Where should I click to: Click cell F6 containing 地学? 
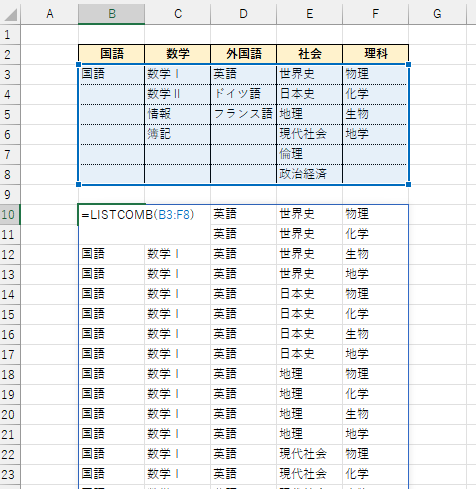point(376,134)
